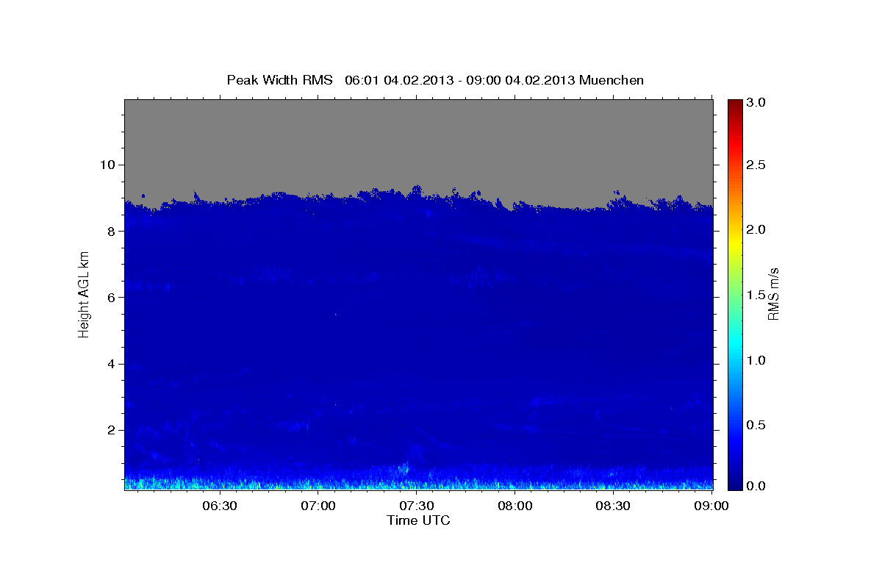
Task: Click the 'Muenchen' location in the title
Action: [612, 79]
